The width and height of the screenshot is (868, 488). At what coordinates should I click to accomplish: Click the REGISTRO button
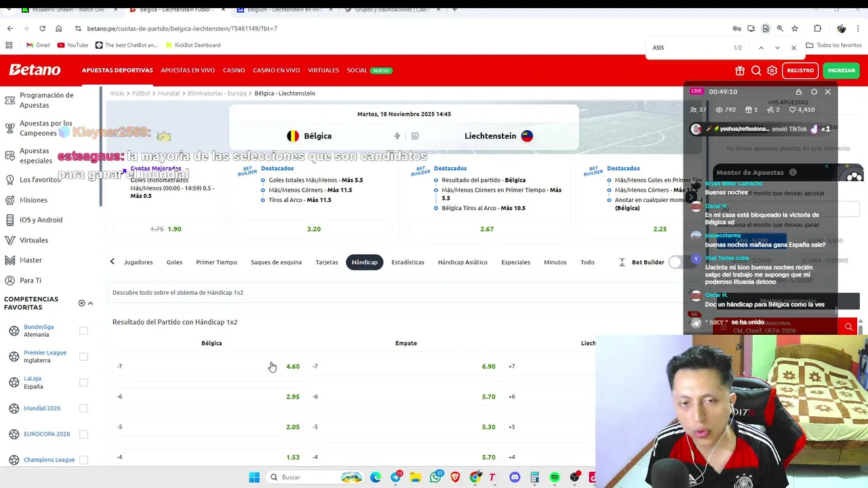click(800, 70)
